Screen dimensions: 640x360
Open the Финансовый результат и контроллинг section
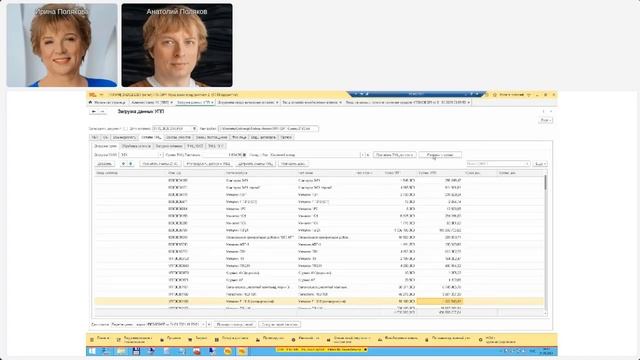click(349, 340)
